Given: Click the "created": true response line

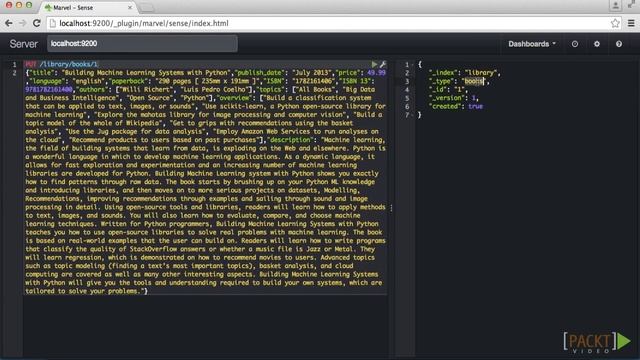Looking at the screenshot, I should [x=456, y=106].
